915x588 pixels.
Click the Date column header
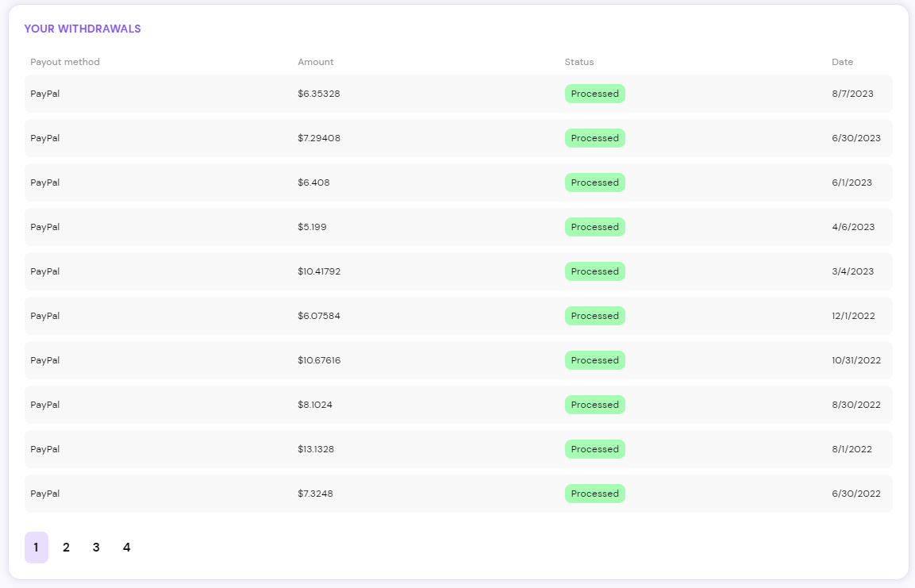(x=842, y=62)
